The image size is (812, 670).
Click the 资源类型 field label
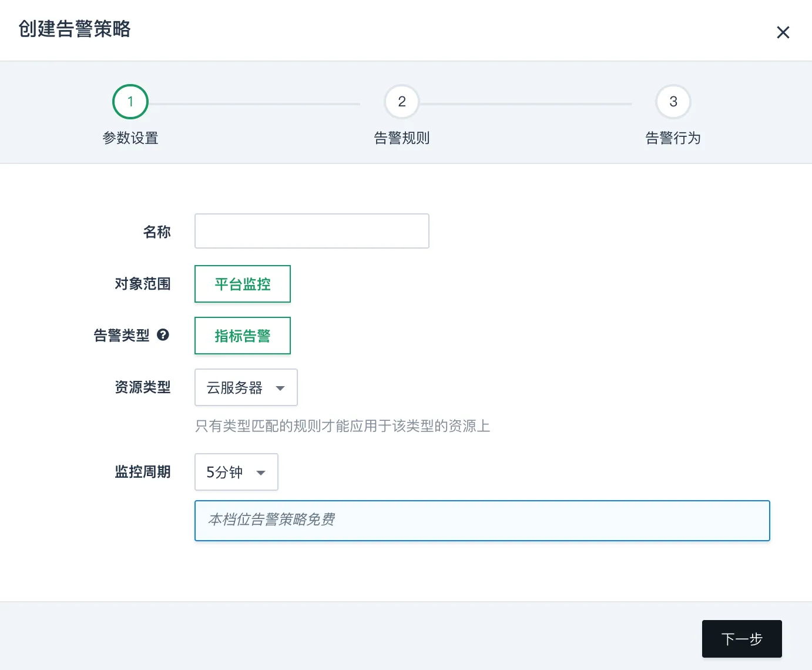143,387
